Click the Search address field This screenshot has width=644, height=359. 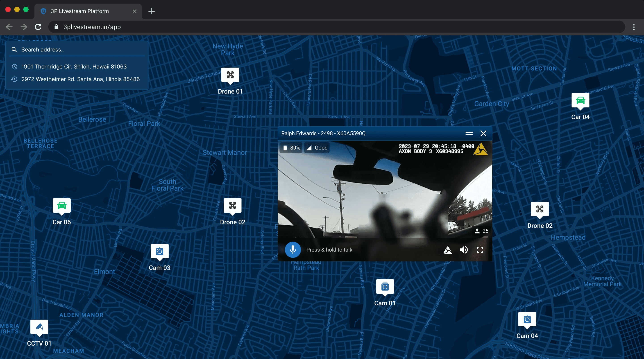80,49
